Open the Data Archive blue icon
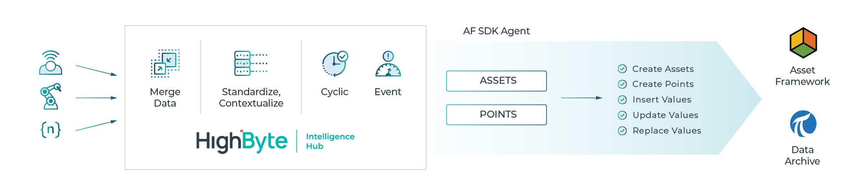The height and width of the screenshot is (196, 868). coord(803,123)
